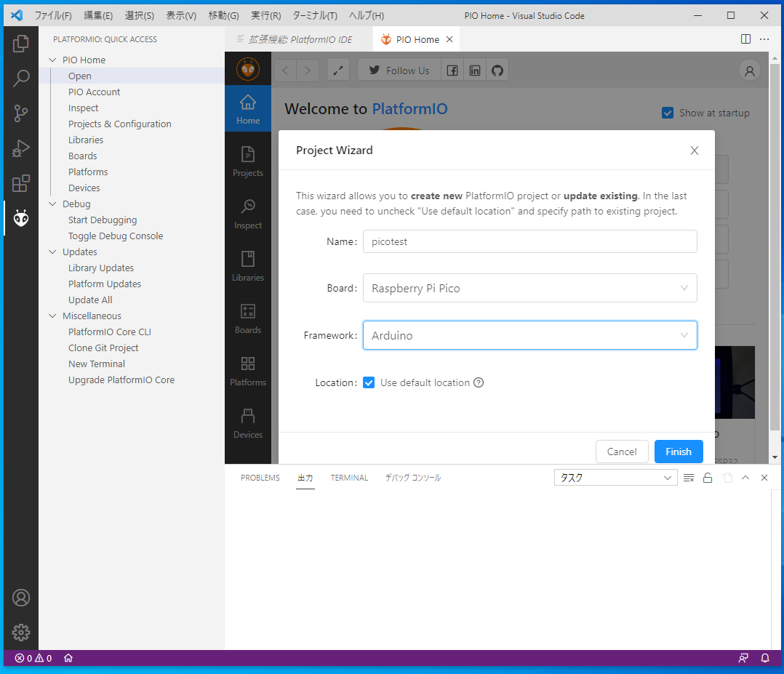Click the Follow Us Twitter button
This screenshot has height=674, width=784.
399,71
